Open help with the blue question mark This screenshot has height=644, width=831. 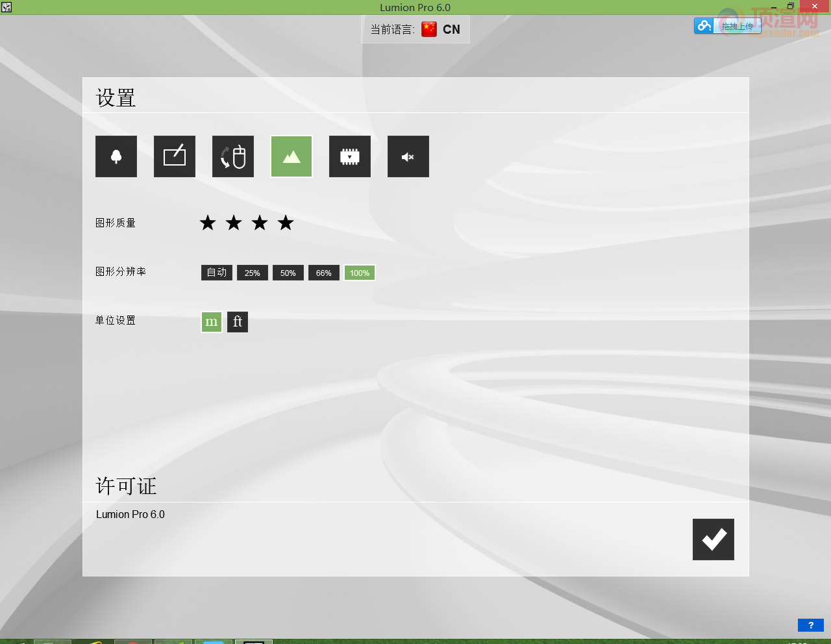pyautogui.click(x=811, y=625)
